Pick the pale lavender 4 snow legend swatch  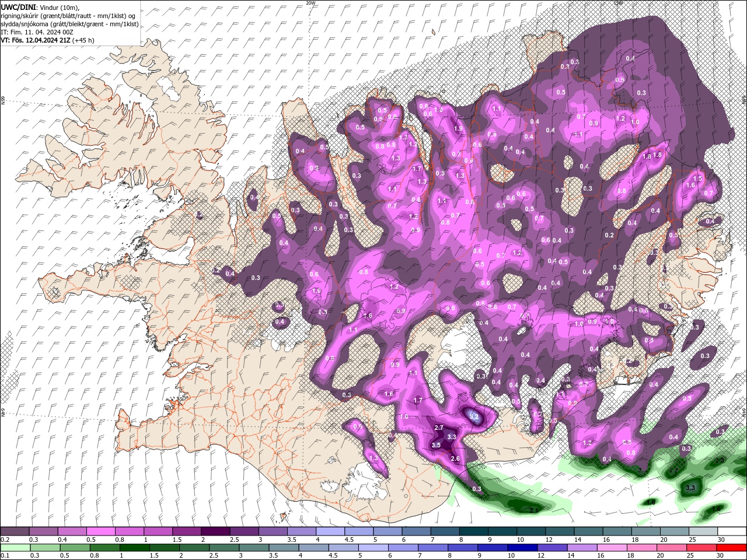(x=330, y=531)
